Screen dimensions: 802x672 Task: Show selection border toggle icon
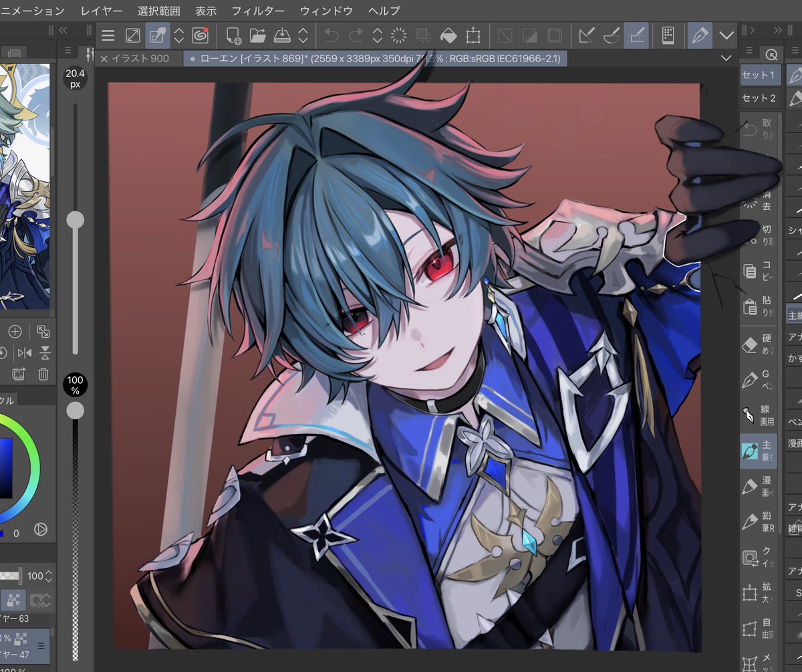click(x=554, y=35)
